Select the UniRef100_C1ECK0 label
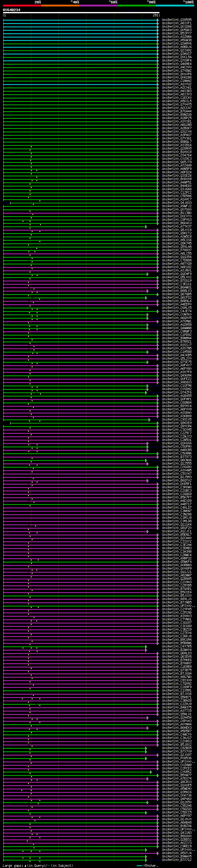The image size is (197, 868). pos(176,98)
